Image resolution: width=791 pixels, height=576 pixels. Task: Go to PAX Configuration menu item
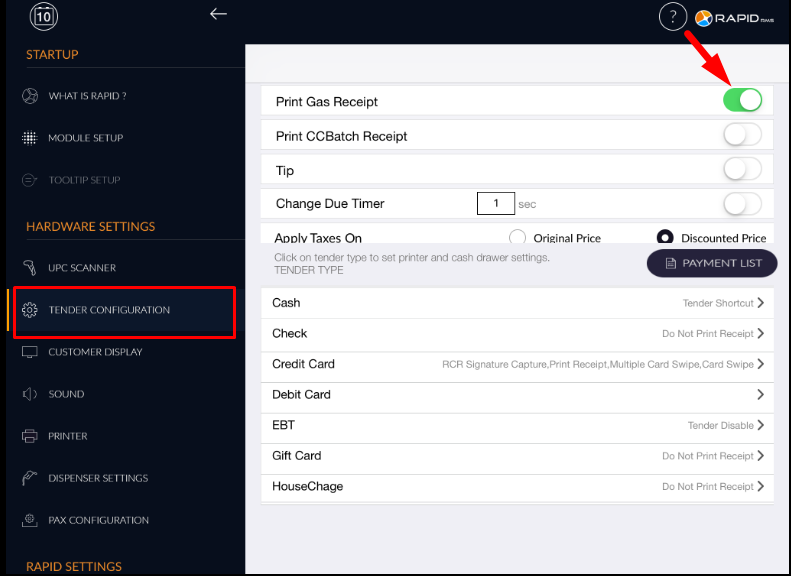coord(98,520)
